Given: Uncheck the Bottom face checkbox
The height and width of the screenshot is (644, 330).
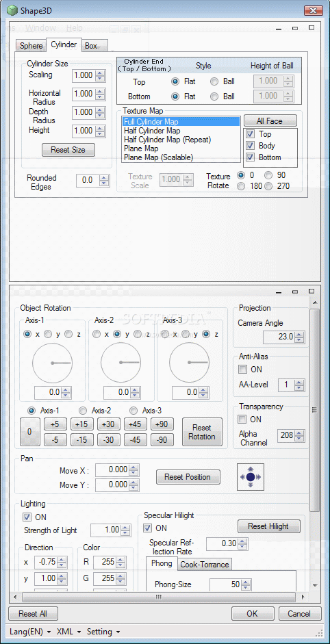Looking at the screenshot, I should point(249,157).
